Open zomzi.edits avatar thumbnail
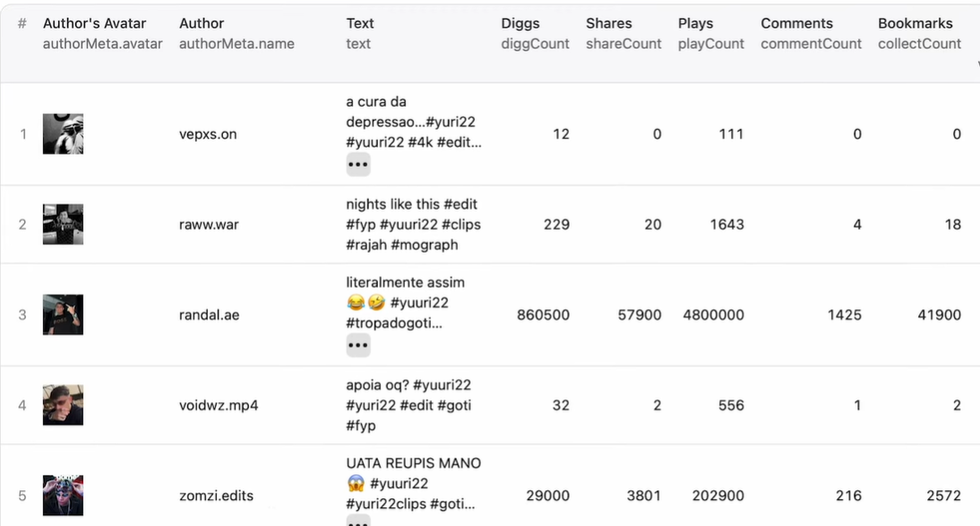Viewport: 980px width, 526px height. coord(63,496)
